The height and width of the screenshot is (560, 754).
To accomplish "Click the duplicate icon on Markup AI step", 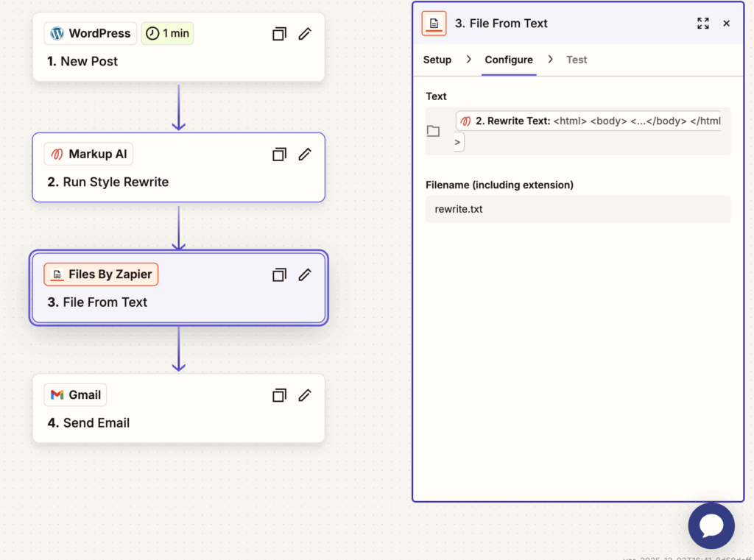I will (279, 155).
